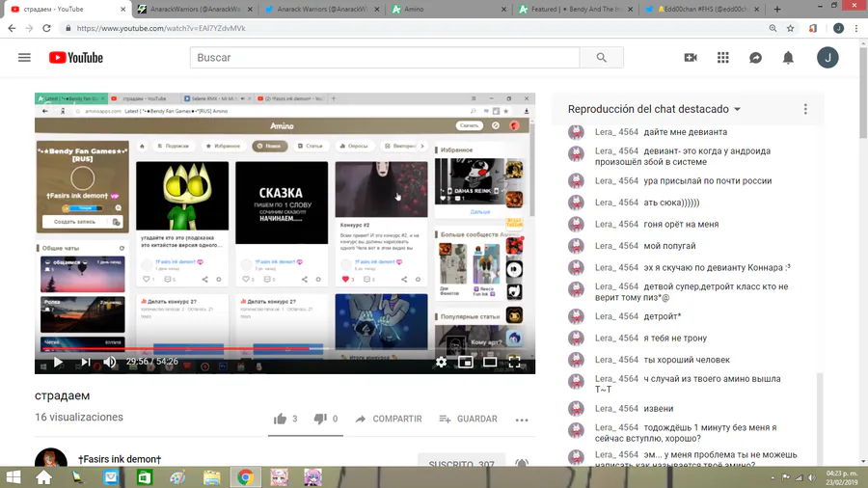Open the Store app on taskbar
Screen dimensions: 868x488
pos(145,477)
